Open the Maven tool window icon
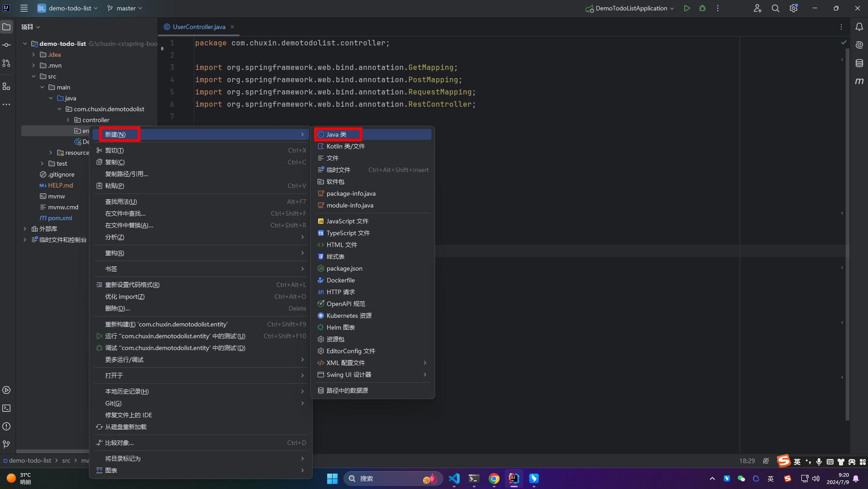This screenshot has height=489, width=868. click(x=859, y=81)
